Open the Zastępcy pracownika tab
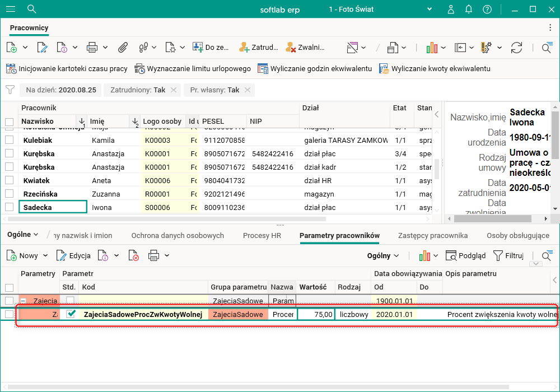This screenshot has width=560, height=392. [432, 236]
